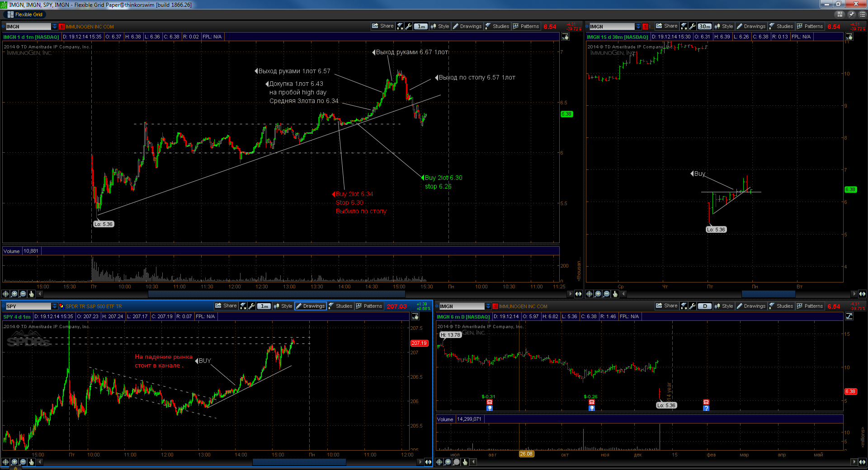The image size is (868, 470).
Task: Select pan hand tool under top-right 30m chart
Action: click(615, 294)
